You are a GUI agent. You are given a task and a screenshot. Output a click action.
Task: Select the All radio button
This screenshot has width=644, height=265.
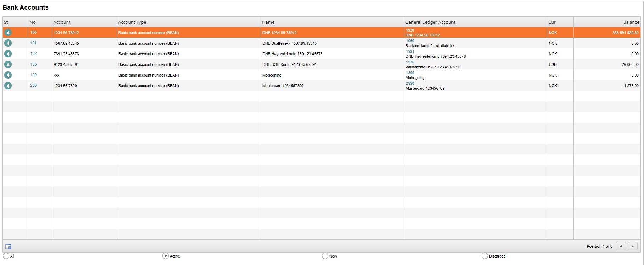[x=6, y=256]
